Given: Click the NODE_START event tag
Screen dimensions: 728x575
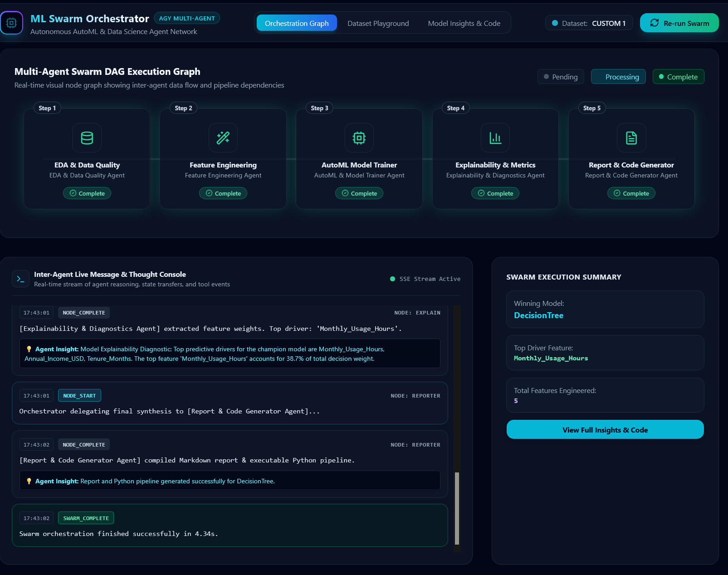Looking at the screenshot, I should (79, 396).
